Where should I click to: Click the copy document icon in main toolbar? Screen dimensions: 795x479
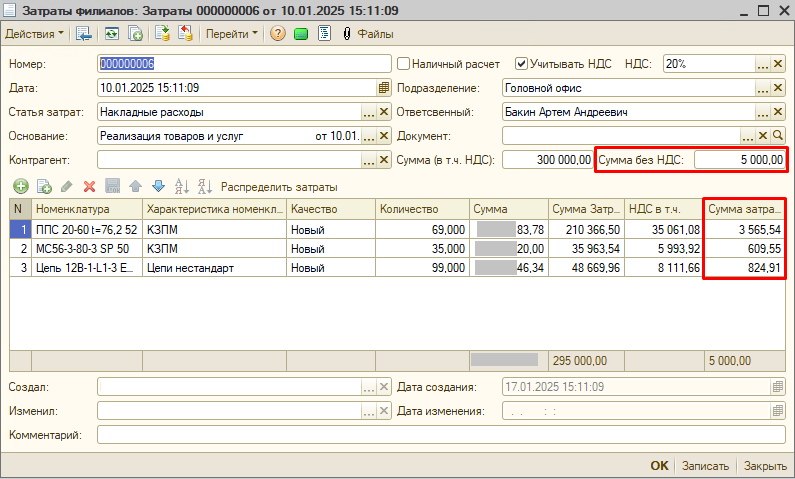135,34
